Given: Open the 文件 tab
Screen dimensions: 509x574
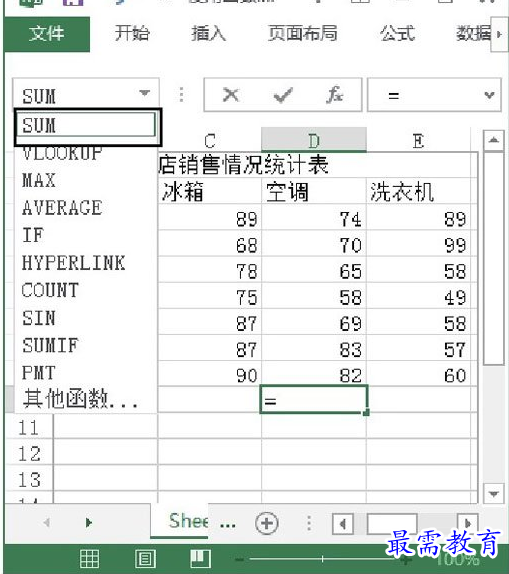Looking at the screenshot, I should click(47, 34).
